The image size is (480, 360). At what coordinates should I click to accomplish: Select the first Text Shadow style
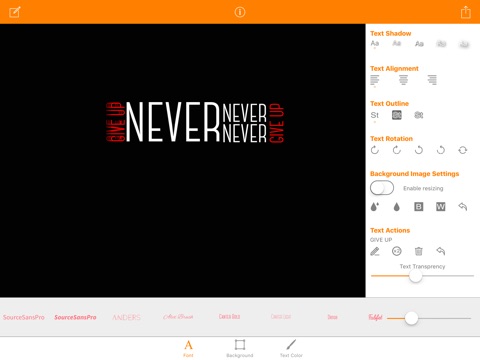pyautogui.click(x=375, y=43)
